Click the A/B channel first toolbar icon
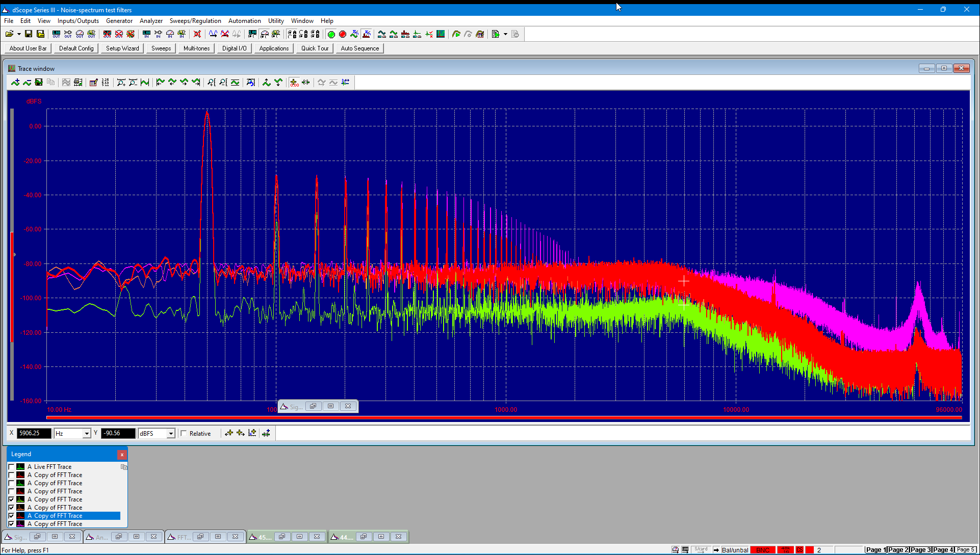This screenshot has height=555, width=980. click(292, 34)
